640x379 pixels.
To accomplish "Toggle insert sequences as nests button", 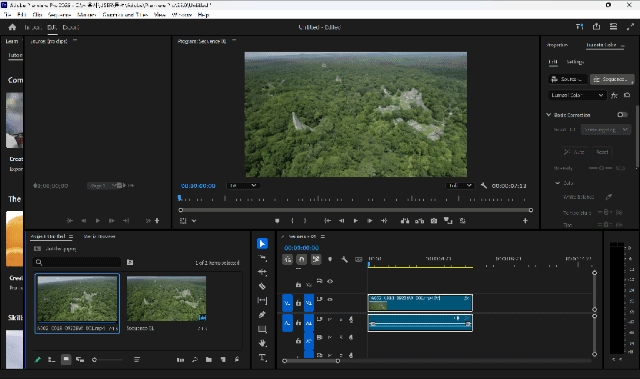I will pyautogui.click(x=287, y=259).
